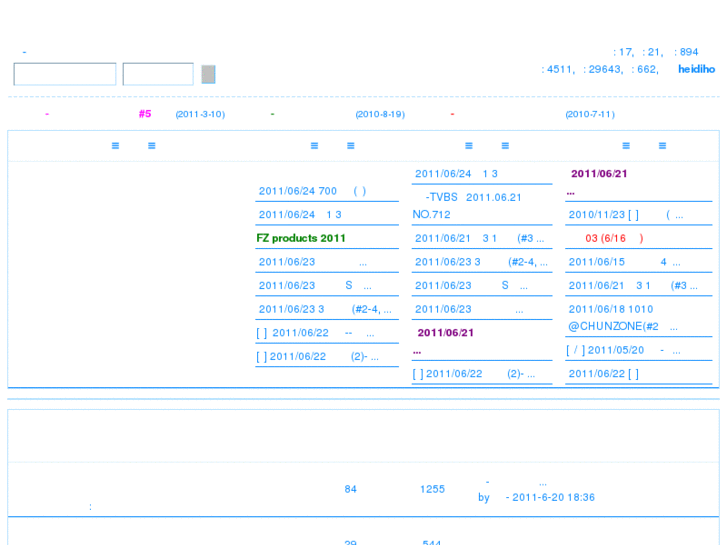Click the first login input field

65,74
